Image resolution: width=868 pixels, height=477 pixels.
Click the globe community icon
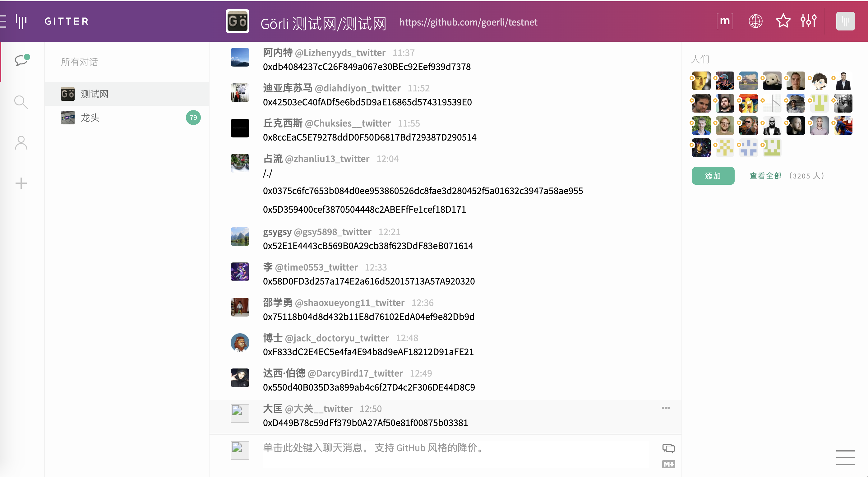click(x=755, y=21)
